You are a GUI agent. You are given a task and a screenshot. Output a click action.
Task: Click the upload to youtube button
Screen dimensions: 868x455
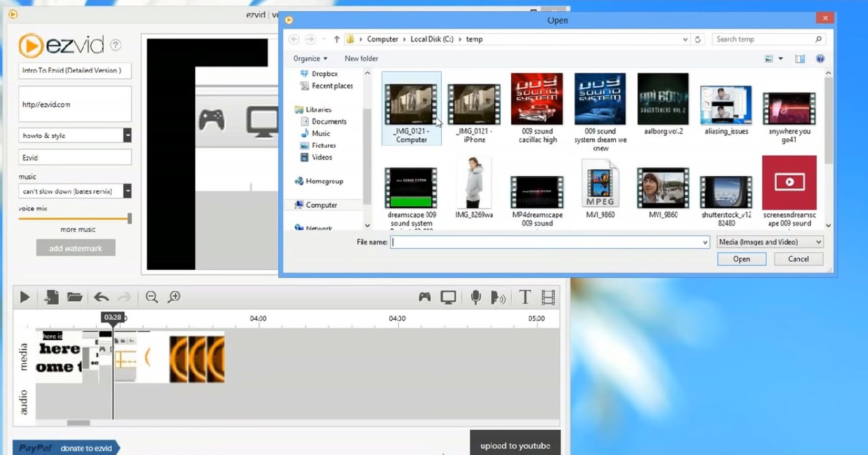point(515,445)
